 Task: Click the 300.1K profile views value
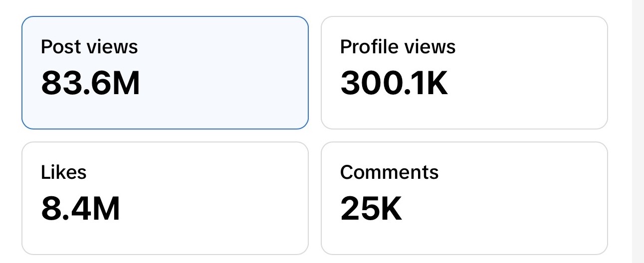tap(394, 83)
